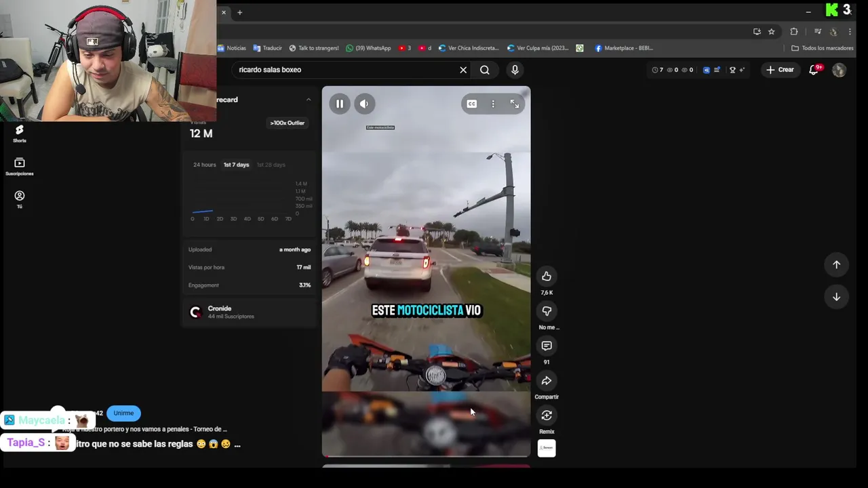Open the '(39) WhatsApp' bookmark

click(368, 48)
